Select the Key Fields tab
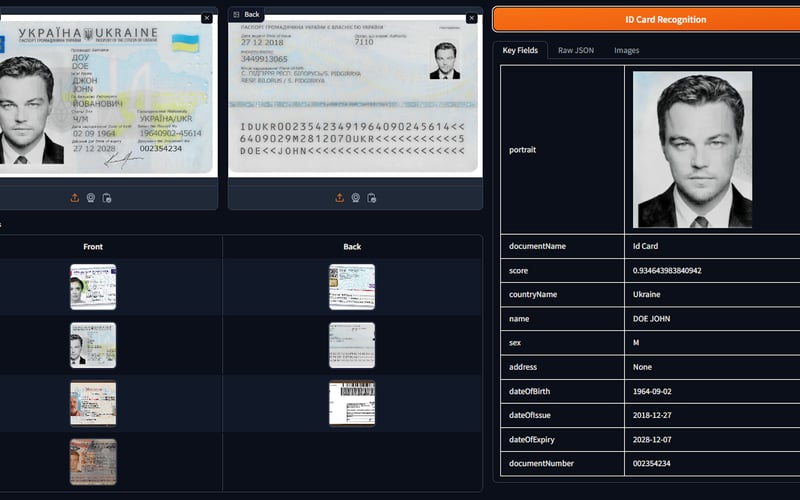800x500 pixels. pyautogui.click(x=520, y=50)
